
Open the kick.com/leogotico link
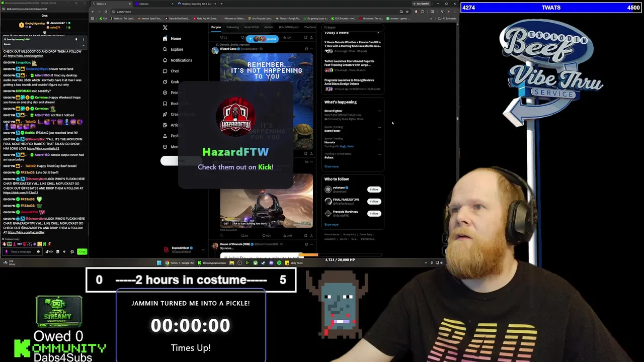click(x=25, y=56)
